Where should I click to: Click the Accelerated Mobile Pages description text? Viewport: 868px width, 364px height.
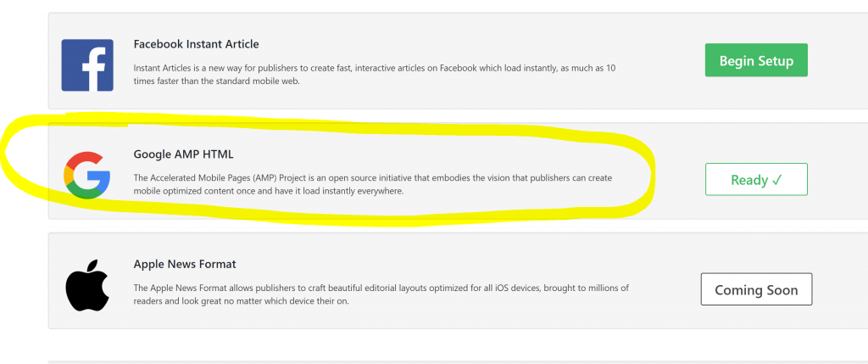tap(373, 184)
